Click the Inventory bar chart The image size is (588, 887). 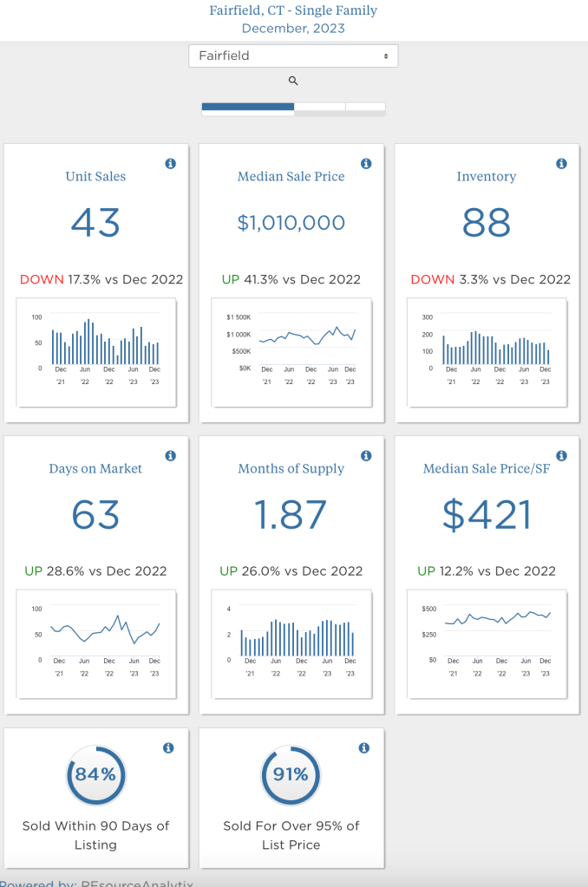487,351
